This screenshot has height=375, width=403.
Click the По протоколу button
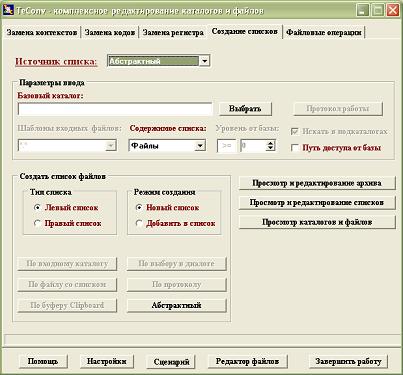pyautogui.click(x=176, y=284)
